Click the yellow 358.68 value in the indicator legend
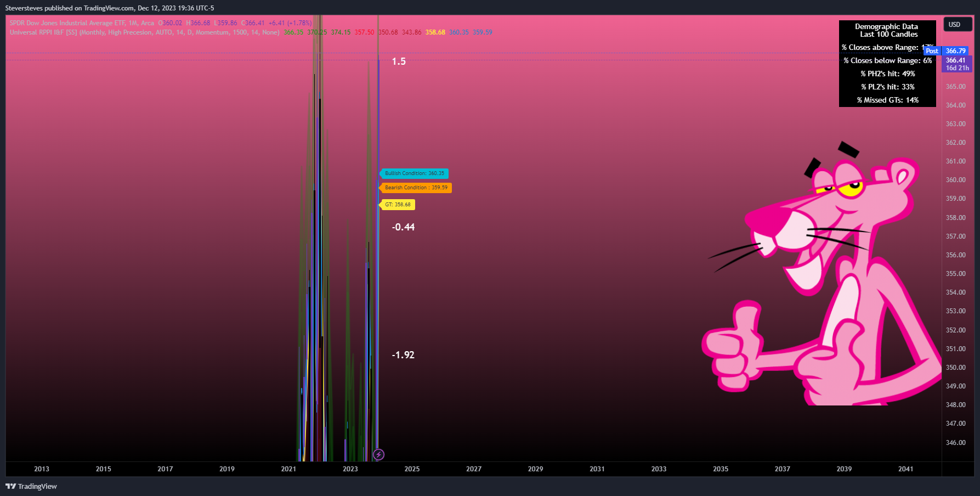This screenshot has height=496, width=980. [435, 32]
